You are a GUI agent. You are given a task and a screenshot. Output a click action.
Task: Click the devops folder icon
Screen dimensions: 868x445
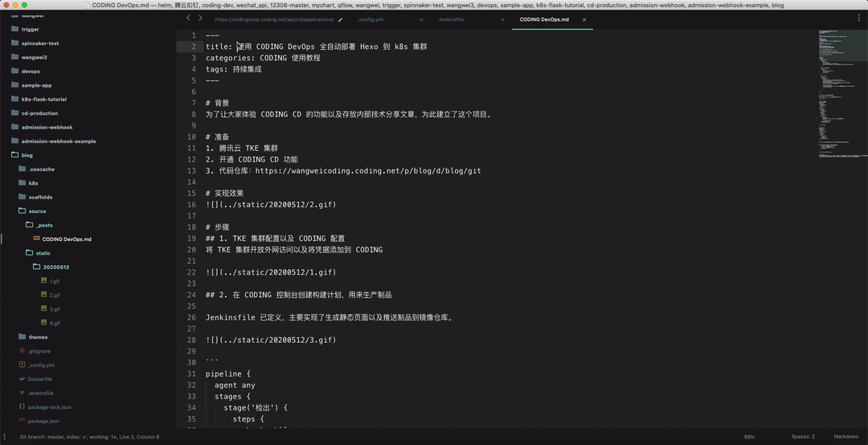click(15, 71)
